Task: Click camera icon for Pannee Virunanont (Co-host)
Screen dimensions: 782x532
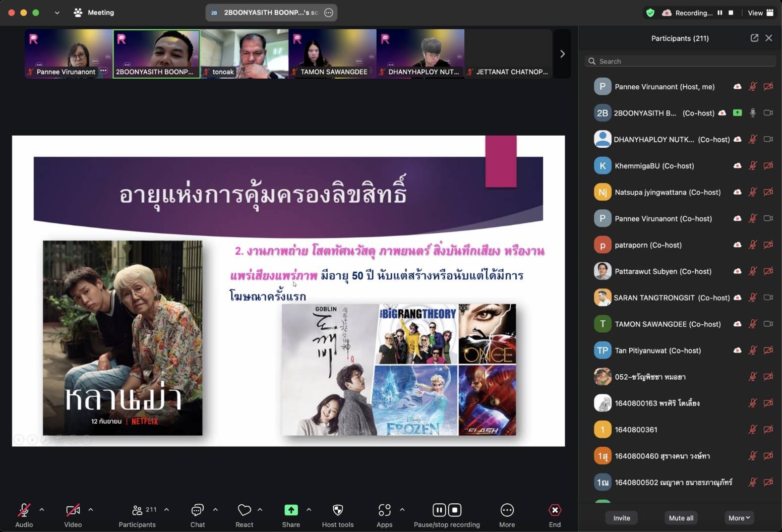Action: (768, 218)
